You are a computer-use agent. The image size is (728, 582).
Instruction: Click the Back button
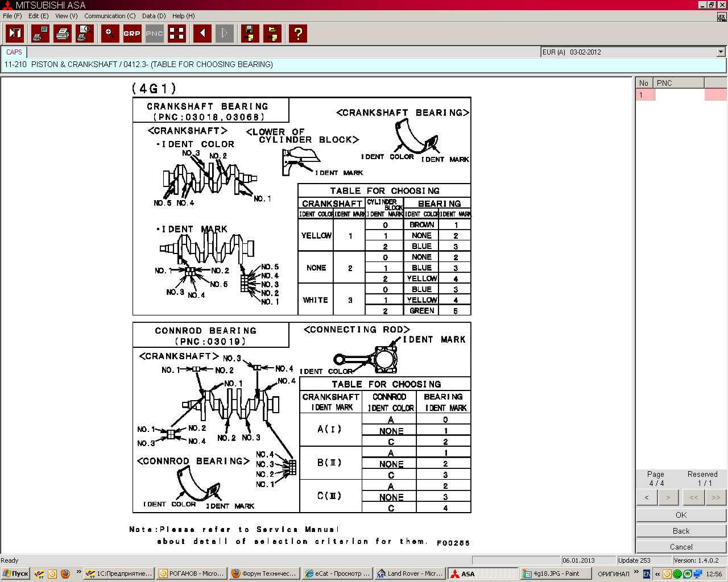click(681, 531)
